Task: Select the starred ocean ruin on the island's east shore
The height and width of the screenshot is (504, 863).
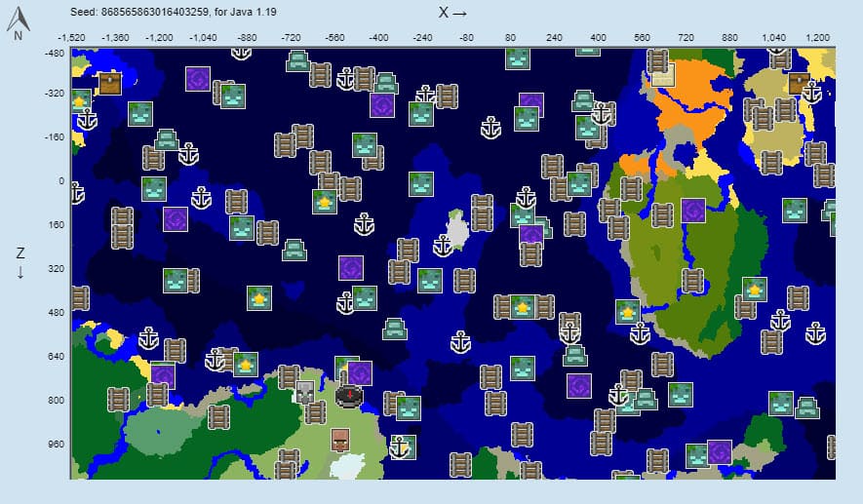Action: pos(755,290)
